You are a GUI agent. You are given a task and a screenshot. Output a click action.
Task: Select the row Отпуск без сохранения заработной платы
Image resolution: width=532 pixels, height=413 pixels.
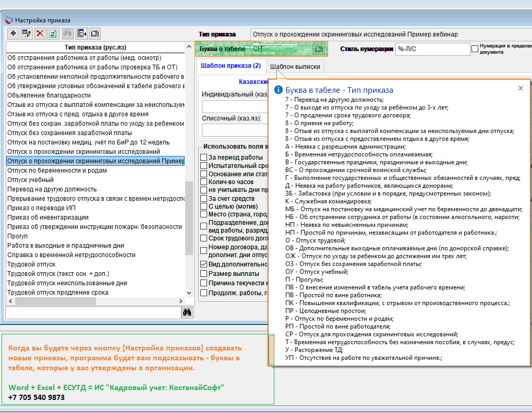[x=95, y=133]
